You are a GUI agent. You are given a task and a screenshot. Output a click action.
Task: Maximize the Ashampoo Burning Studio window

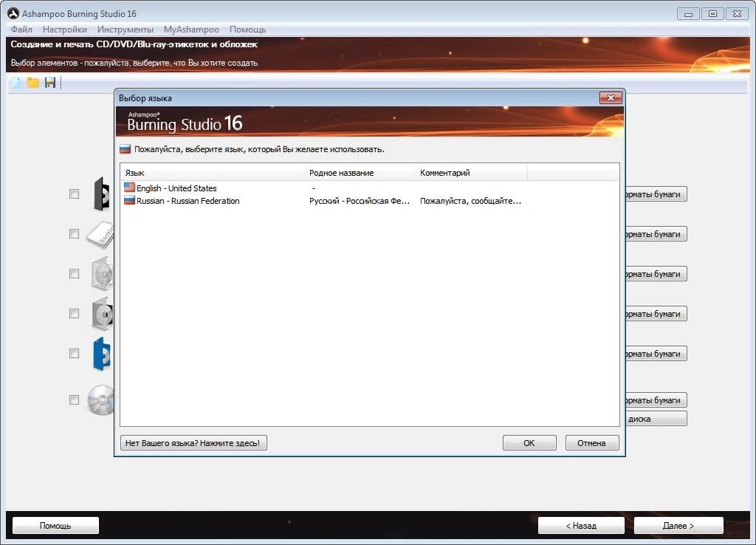(x=712, y=14)
